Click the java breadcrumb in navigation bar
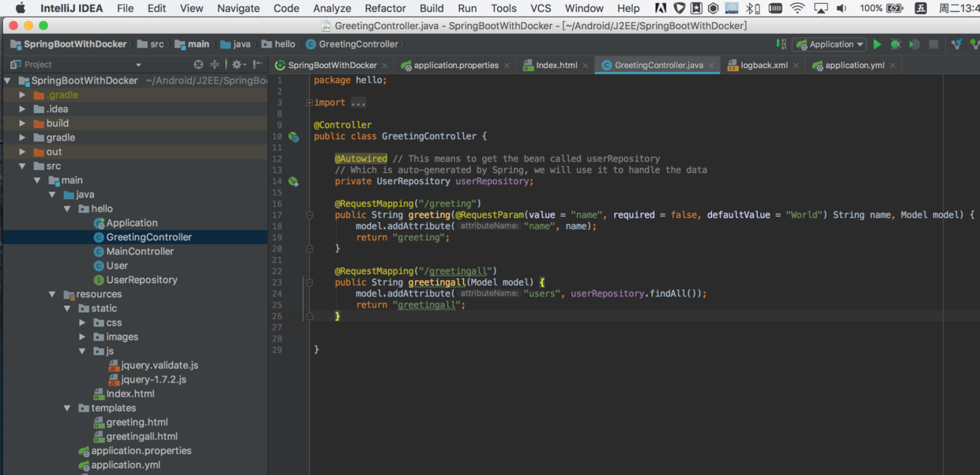Image resolution: width=980 pixels, height=475 pixels. pos(235,44)
